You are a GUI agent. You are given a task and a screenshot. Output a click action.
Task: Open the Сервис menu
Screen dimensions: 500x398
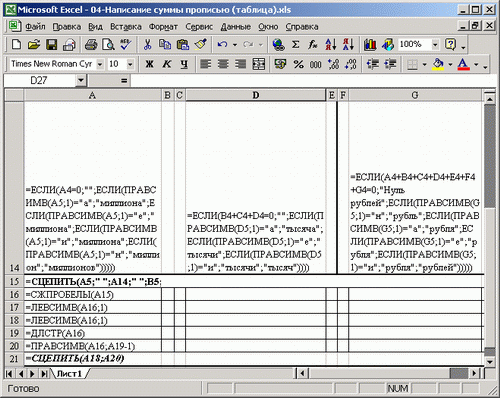199,26
